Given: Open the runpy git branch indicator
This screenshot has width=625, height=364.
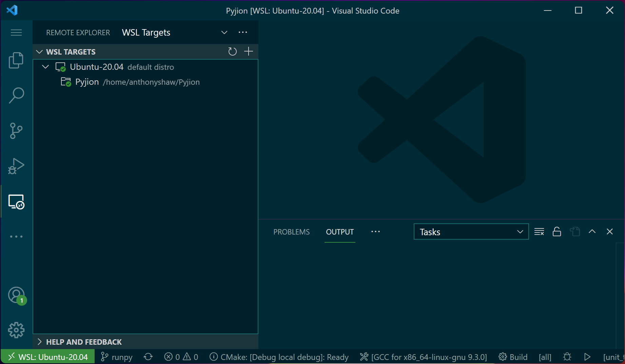Looking at the screenshot, I should [x=116, y=357].
